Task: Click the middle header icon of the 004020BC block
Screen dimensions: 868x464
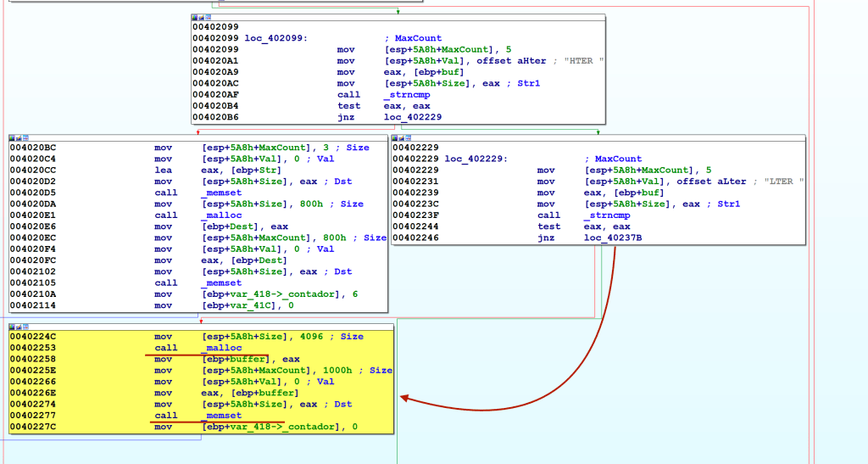Action: (19, 137)
